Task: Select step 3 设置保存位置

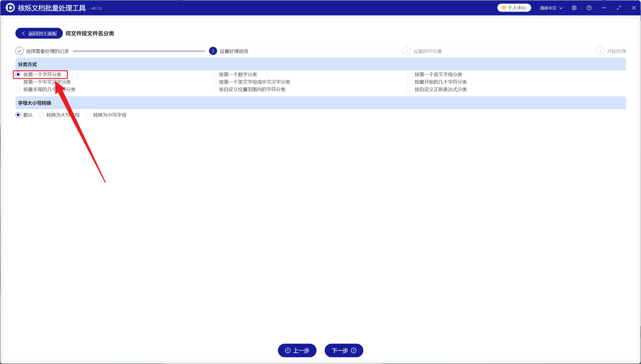Action: click(422, 51)
